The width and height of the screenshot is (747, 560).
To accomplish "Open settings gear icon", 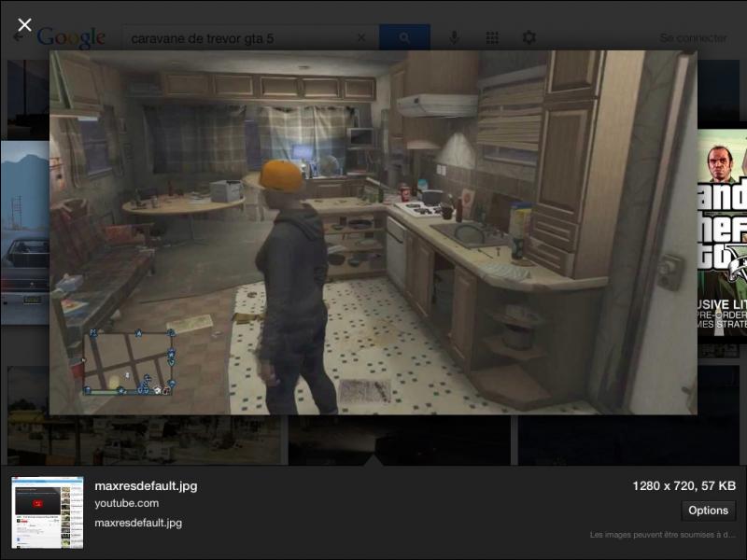I will 529,37.
